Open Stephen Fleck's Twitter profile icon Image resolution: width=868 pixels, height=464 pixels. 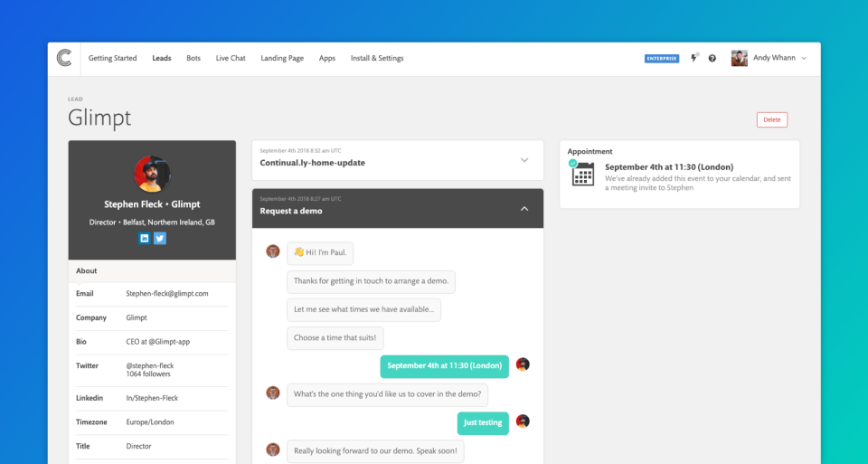[x=160, y=238]
